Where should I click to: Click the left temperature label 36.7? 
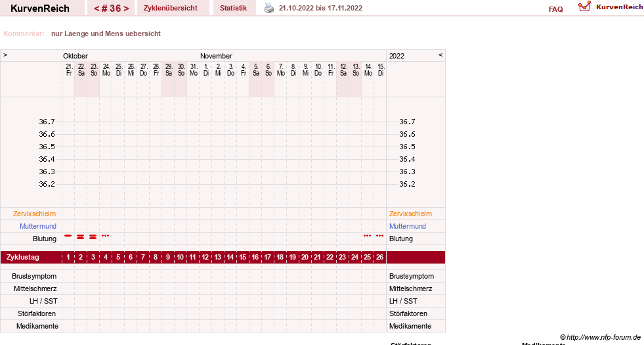47,122
